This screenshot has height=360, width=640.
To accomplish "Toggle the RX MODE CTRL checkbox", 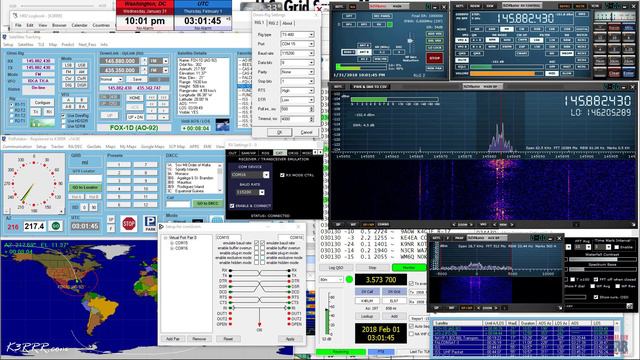I will 282,175.
